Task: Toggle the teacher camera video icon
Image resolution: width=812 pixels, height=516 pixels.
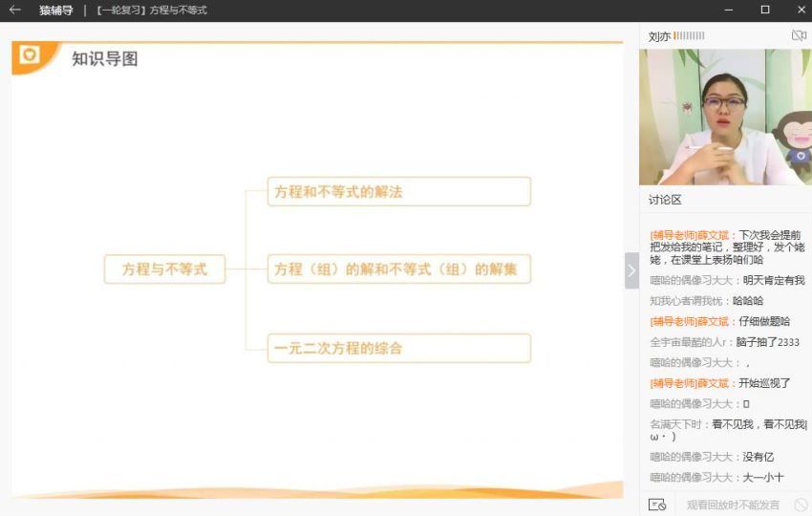Action: click(799, 35)
